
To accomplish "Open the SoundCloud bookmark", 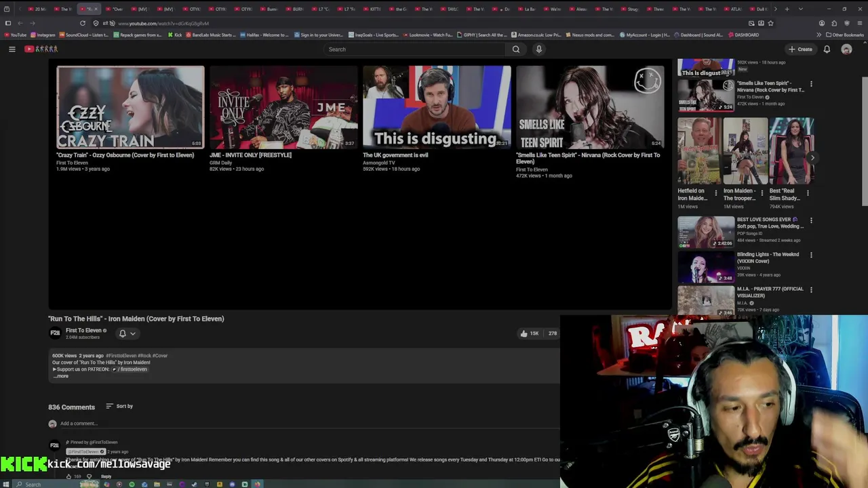I will tap(84, 35).
